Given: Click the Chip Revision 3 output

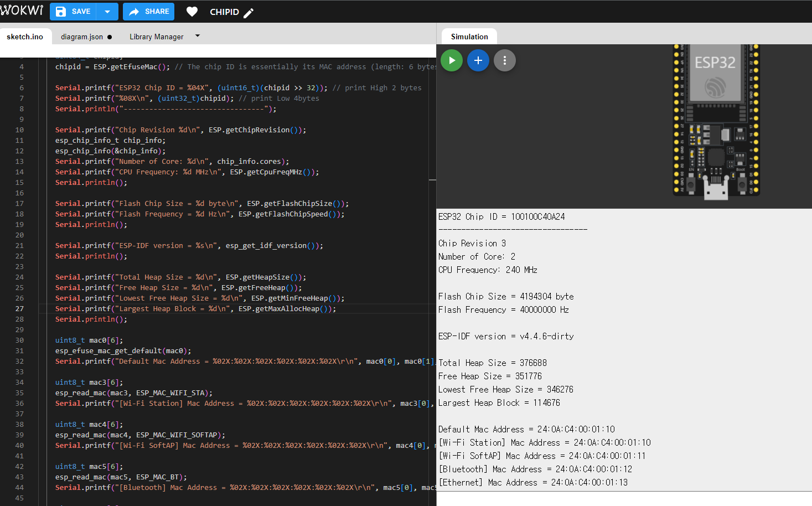Looking at the screenshot, I should 472,243.
